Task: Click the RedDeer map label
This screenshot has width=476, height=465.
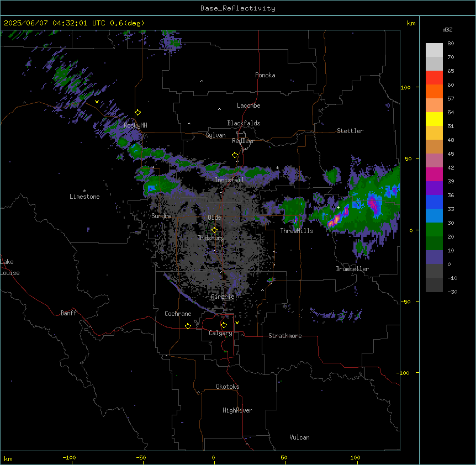Action: pyautogui.click(x=243, y=141)
